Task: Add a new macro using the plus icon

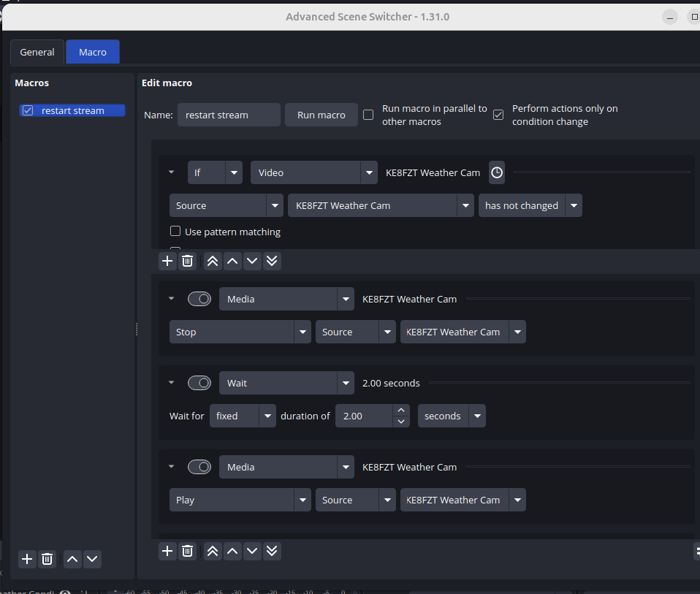Action: [27, 559]
